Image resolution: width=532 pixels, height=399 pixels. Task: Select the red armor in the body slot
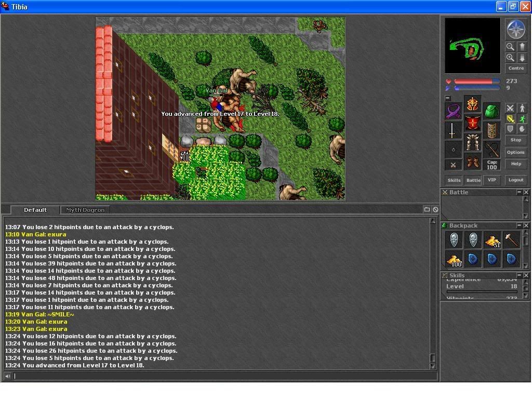click(472, 123)
